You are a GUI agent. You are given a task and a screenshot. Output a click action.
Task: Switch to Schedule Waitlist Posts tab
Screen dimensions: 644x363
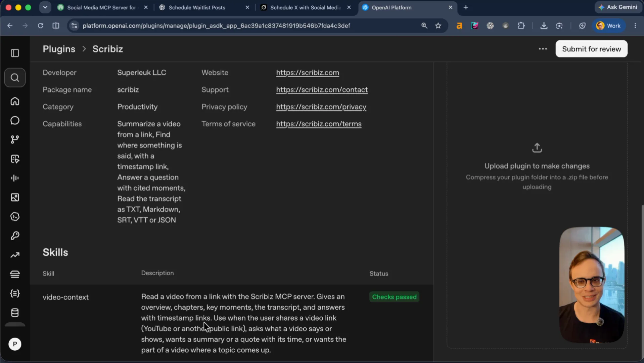click(x=197, y=7)
